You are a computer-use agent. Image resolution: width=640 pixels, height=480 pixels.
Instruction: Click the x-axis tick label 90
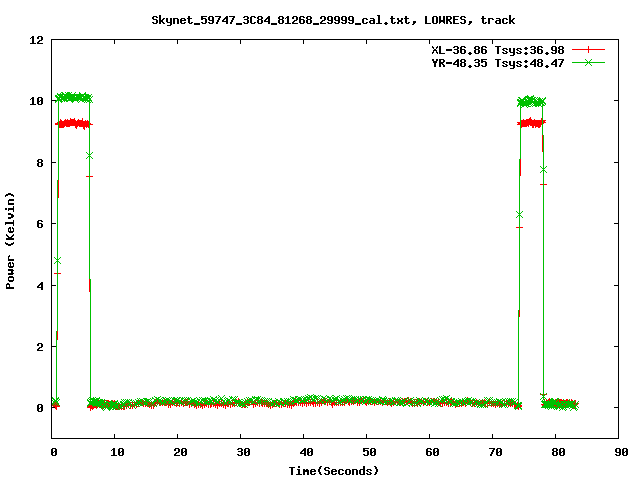coord(621,452)
